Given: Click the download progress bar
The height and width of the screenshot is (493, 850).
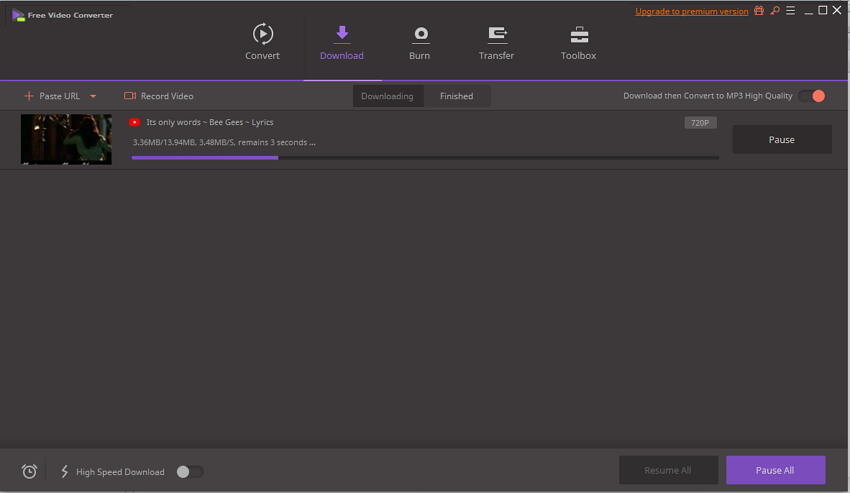Looking at the screenshot, I should coord(425,158).
